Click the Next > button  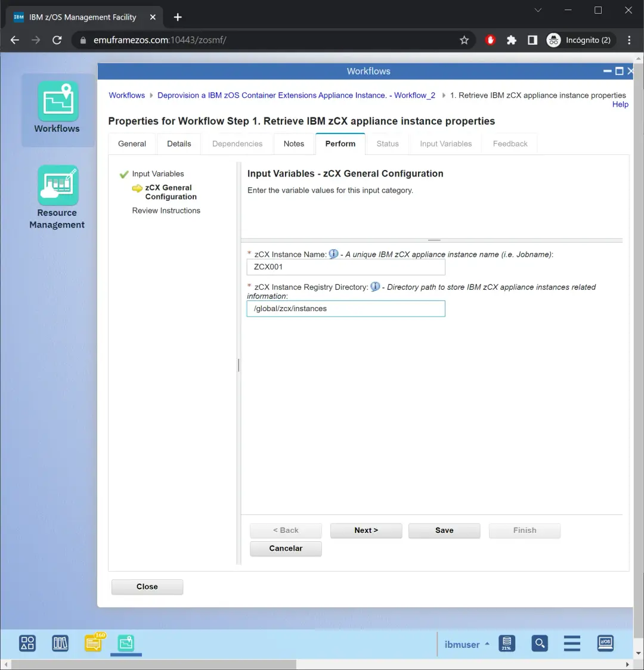coord(366,531)
